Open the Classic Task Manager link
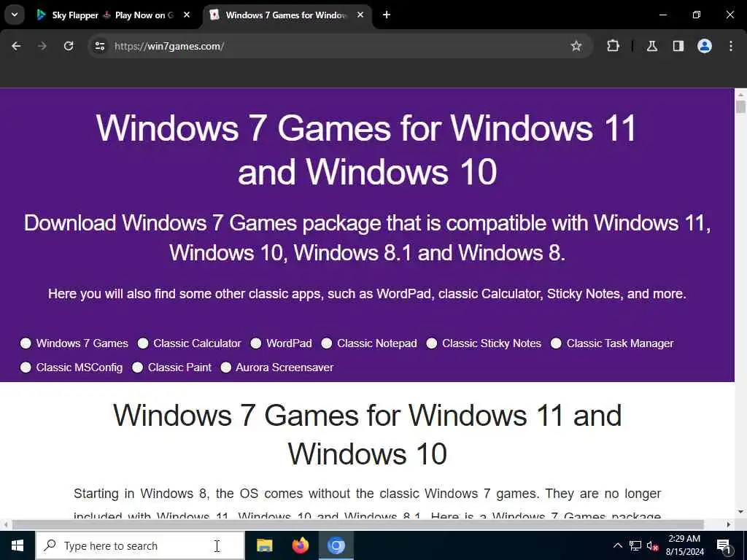The image size is (747, 560). [620, 343]
